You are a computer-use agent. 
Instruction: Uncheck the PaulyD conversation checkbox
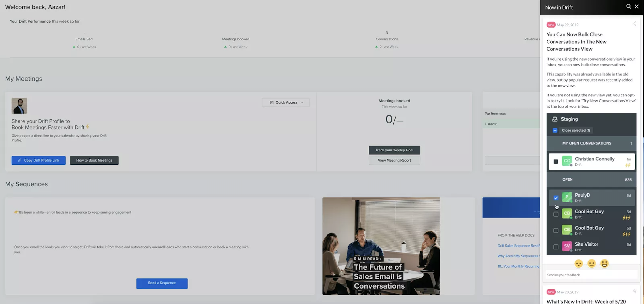pos(556,198)
